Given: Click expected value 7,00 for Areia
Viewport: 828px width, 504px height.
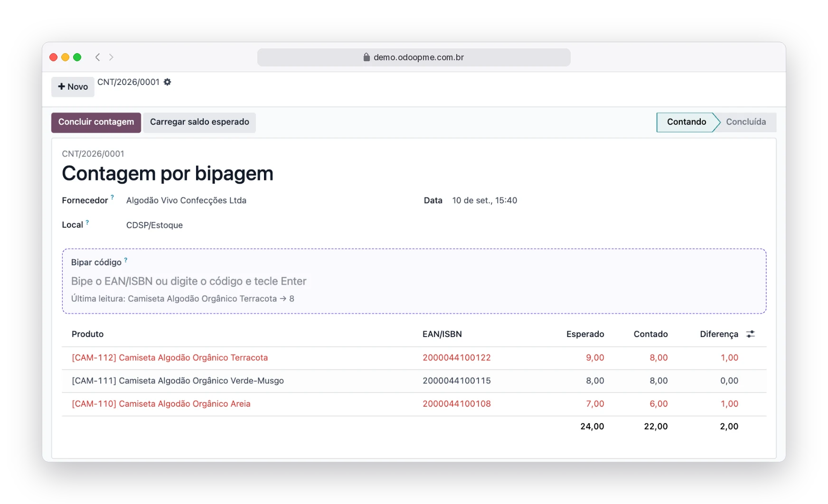Looking at the screenshot, I should pyautogui.click(x=595, y=404).
